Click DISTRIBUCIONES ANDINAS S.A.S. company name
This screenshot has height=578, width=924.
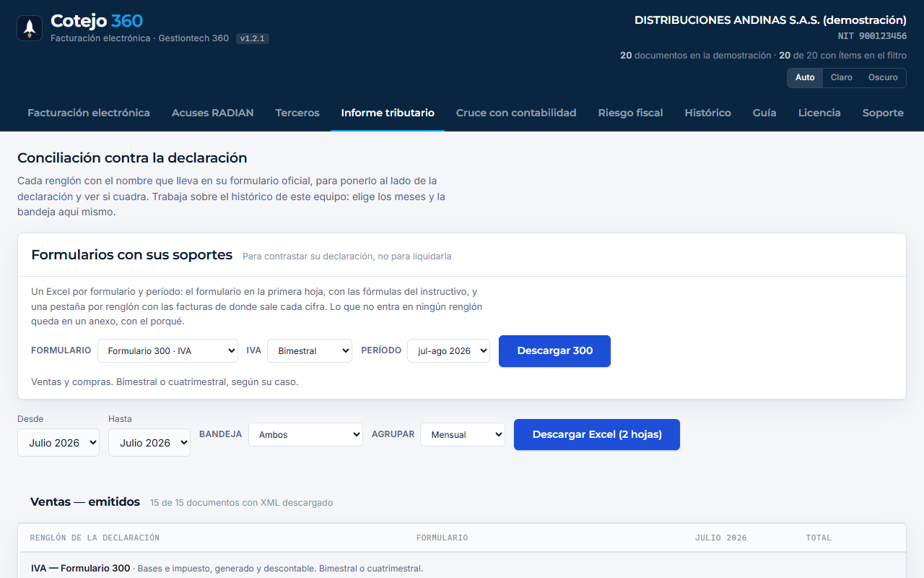770,20
